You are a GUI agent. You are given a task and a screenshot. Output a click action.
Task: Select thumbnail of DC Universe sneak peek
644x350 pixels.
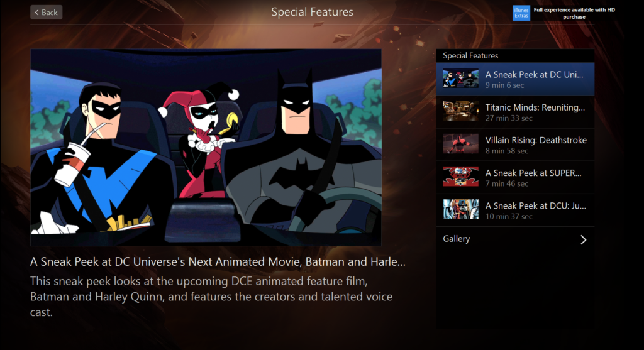click(460, 79)
